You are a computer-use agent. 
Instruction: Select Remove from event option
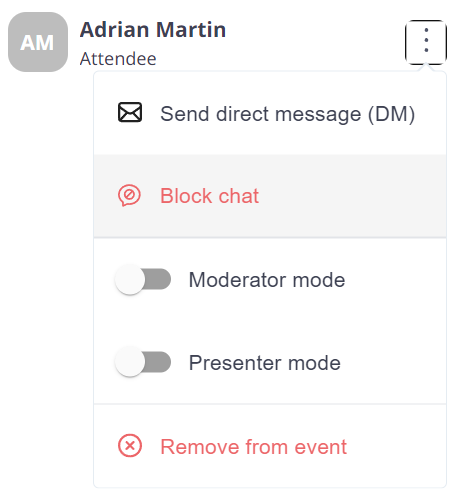pyautogui.click(x=270, y=446)
